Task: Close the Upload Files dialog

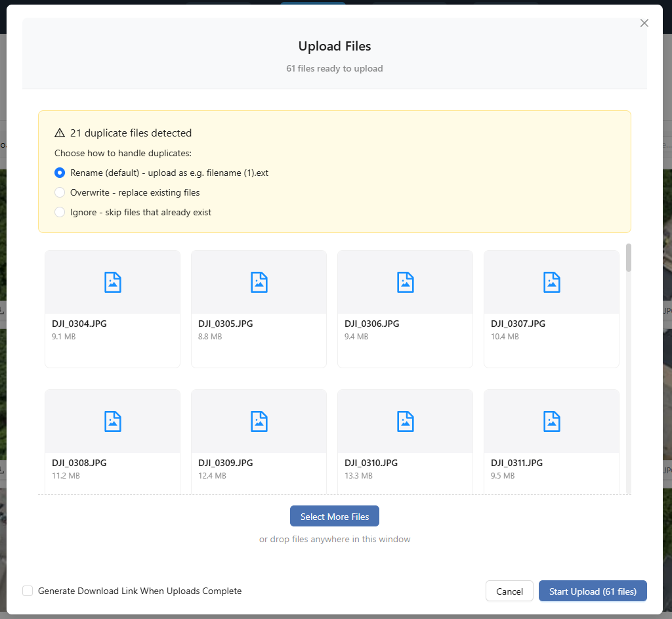Action: pos(644,23)
